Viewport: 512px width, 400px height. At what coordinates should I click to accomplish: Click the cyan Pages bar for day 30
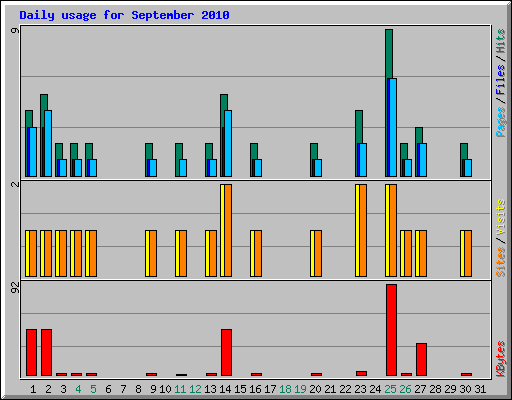468,168
